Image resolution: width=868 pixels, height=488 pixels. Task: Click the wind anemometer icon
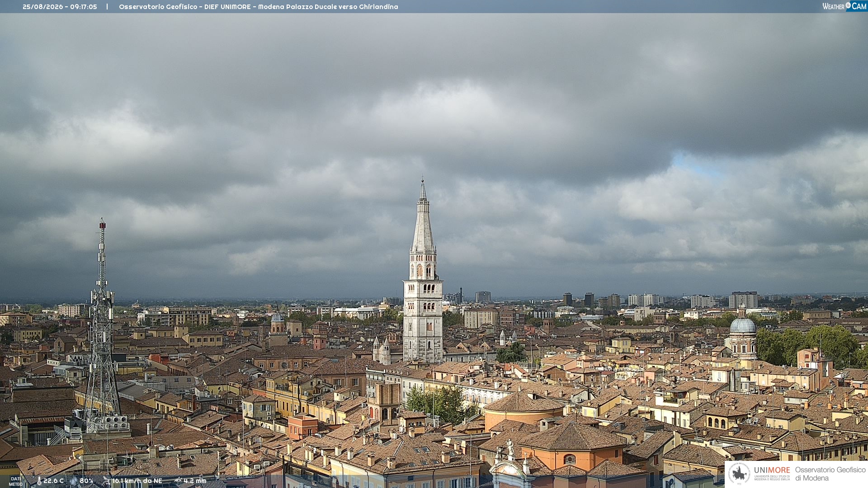[x=107, y=481]
